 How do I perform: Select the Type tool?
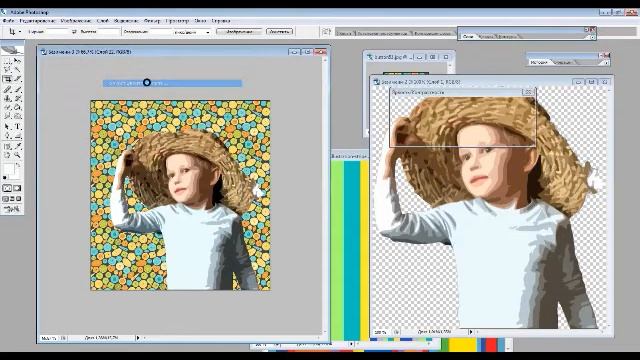tap(17, 127)
